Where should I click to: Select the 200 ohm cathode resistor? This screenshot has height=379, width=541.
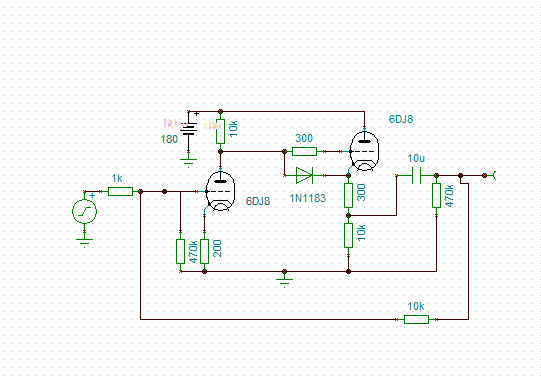click(x=204, y=251)
